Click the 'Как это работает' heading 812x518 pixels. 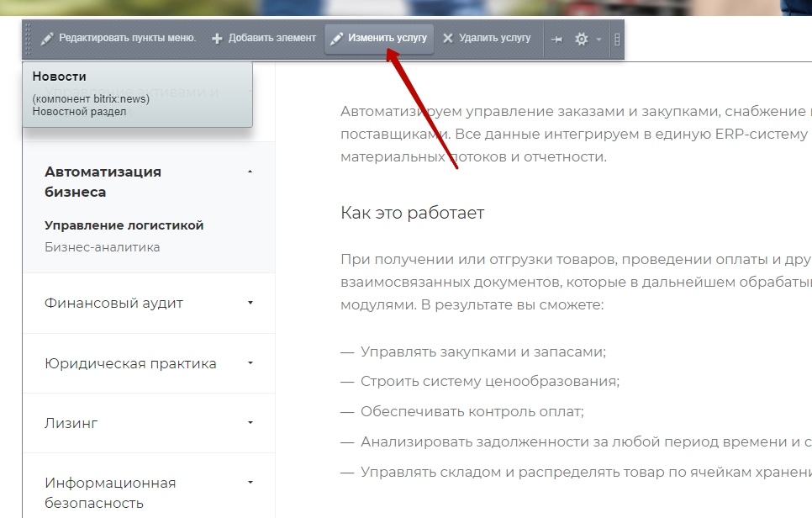click(x=412, y=213)
